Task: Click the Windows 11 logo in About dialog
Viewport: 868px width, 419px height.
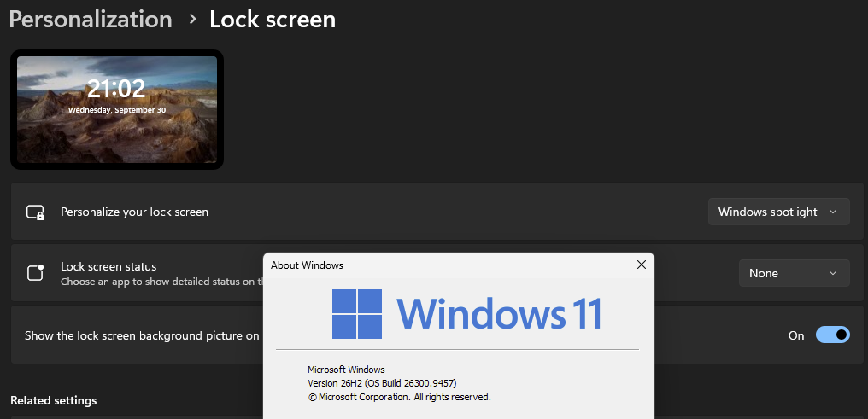Action: point(466,313)
